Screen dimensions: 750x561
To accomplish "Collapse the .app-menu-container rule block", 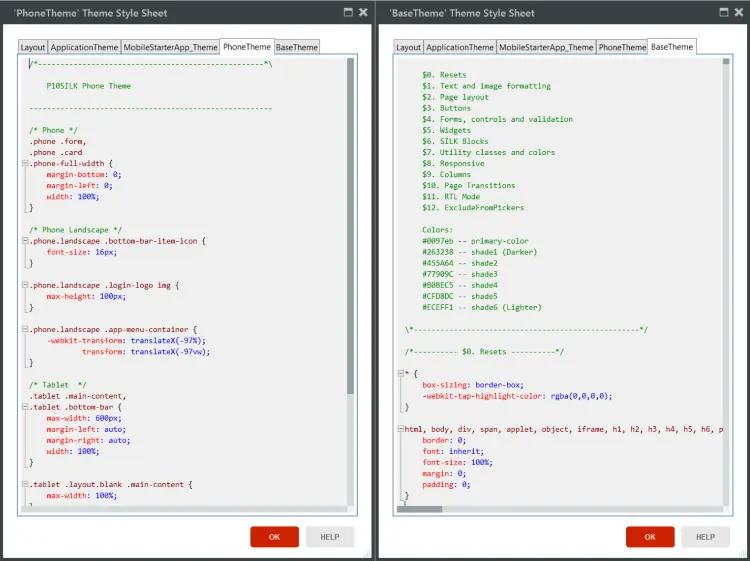I will pyautogui.click(x=25, y=329).
